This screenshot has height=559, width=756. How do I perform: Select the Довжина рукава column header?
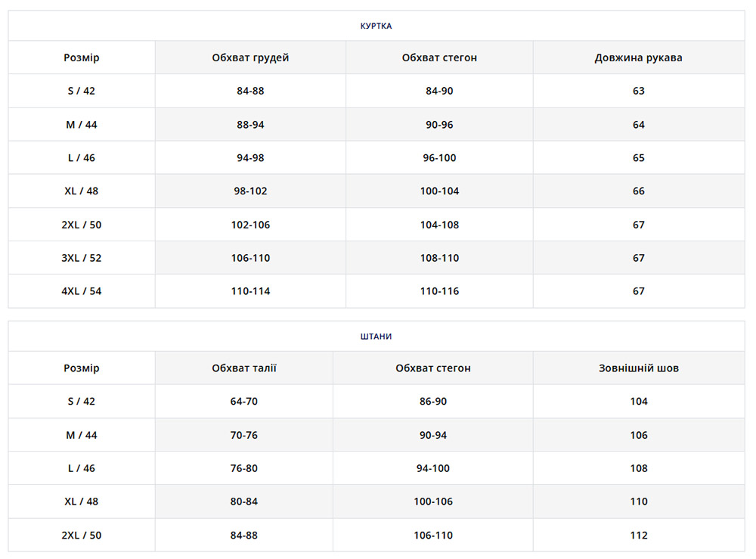pyautogui.click(x=638, y=57)
